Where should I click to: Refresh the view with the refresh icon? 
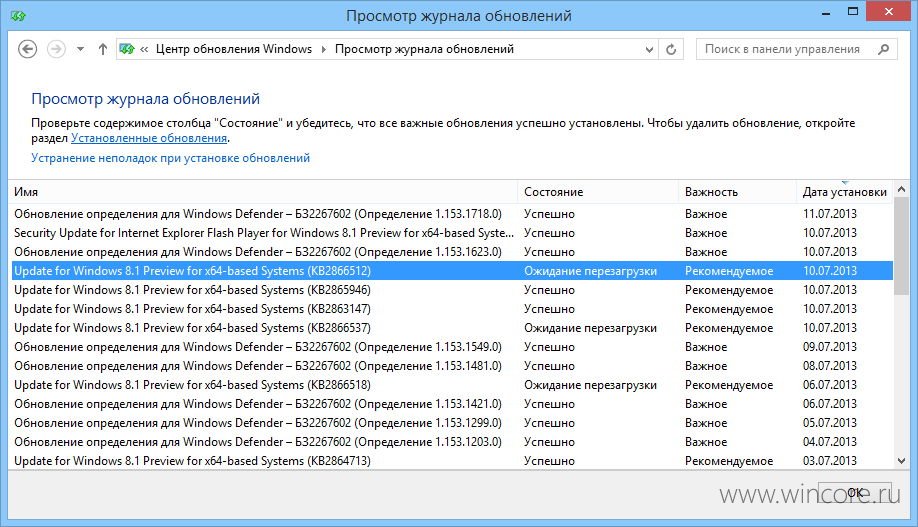(x=671, y=50)
